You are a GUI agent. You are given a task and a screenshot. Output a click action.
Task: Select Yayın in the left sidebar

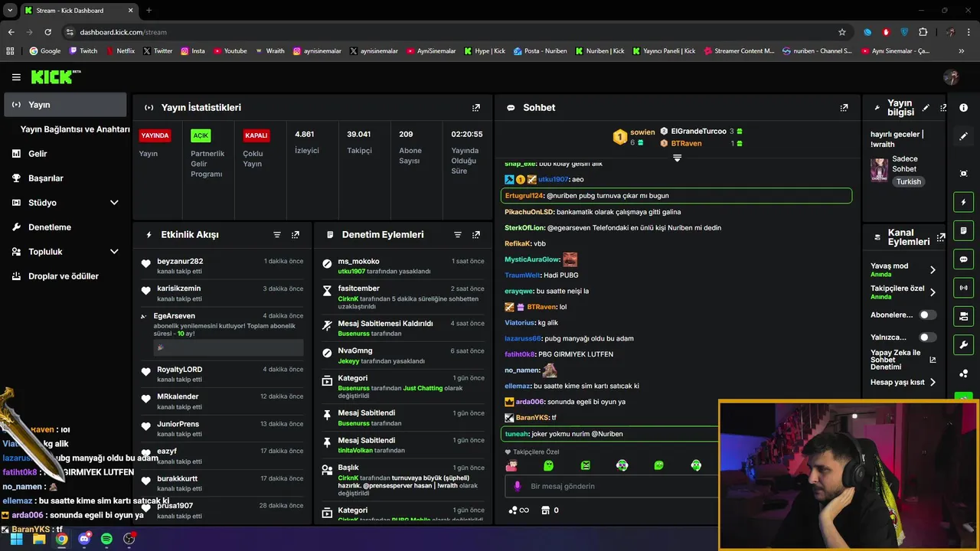pos(64,105)
